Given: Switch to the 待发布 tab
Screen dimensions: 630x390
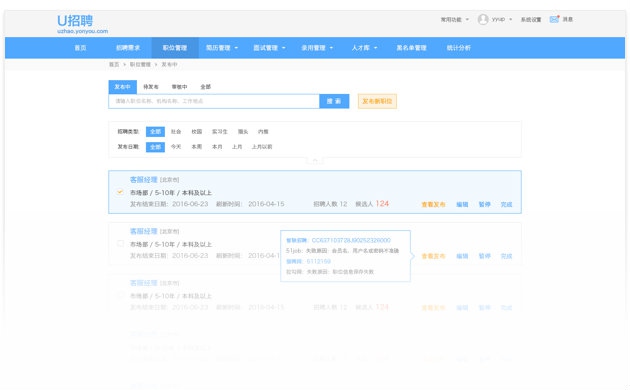Looking at the screenshot, I should [x=151, y=87].
